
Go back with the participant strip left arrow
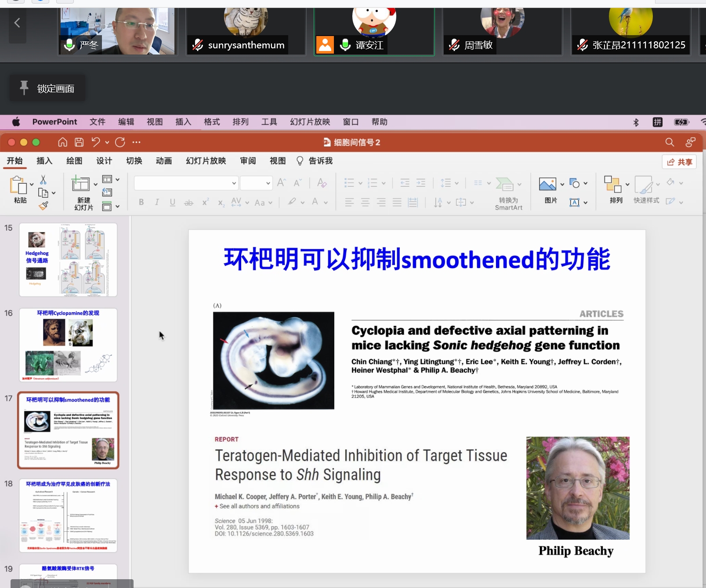pyautogui.click(x=18, y=23)
